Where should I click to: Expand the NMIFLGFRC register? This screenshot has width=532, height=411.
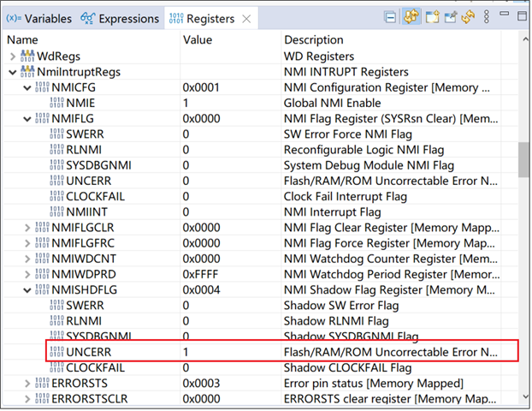27,243
